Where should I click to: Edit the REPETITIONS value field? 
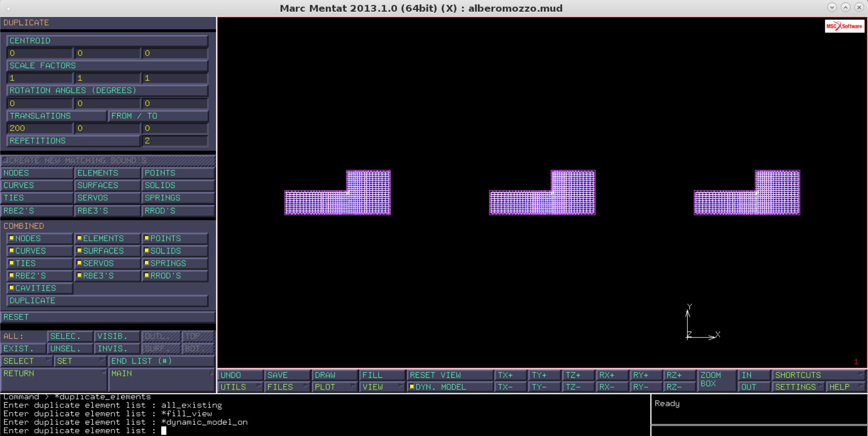[175, 141]
